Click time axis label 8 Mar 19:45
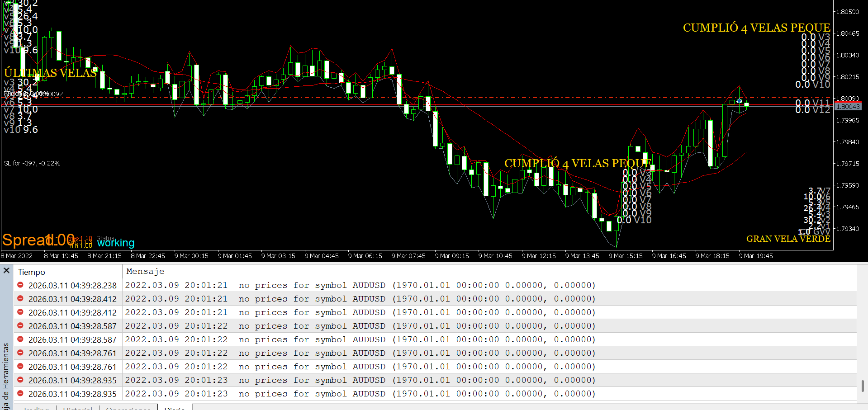The image size is (868, 410). (61, 256)
